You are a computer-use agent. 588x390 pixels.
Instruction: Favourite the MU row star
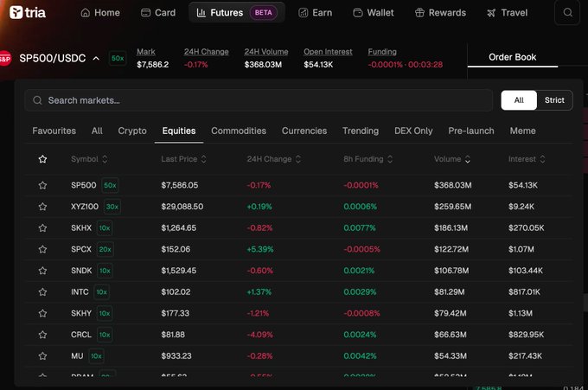42,356
